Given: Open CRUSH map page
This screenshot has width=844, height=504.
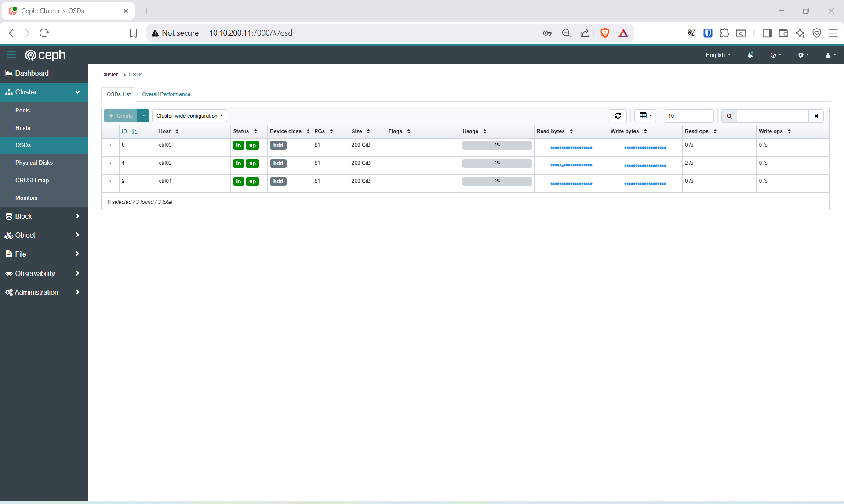Looking at the screenshot, I should coord(44,180).
